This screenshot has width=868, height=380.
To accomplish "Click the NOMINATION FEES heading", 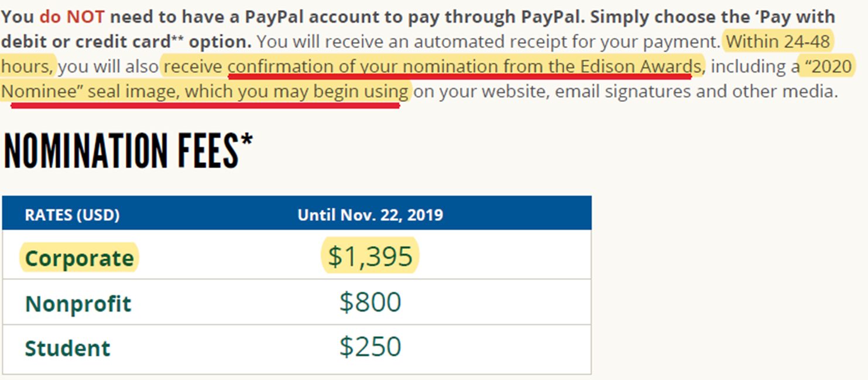I will coord(128,150).
